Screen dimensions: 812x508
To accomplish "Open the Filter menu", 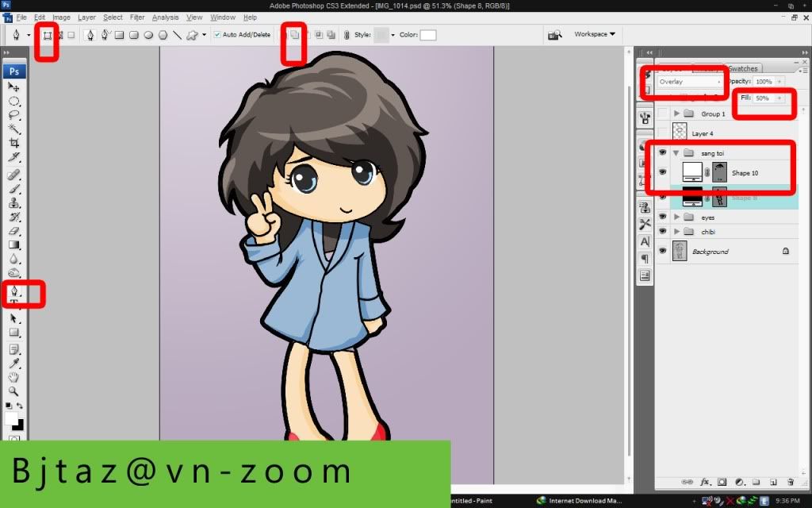I will point(137,17).
